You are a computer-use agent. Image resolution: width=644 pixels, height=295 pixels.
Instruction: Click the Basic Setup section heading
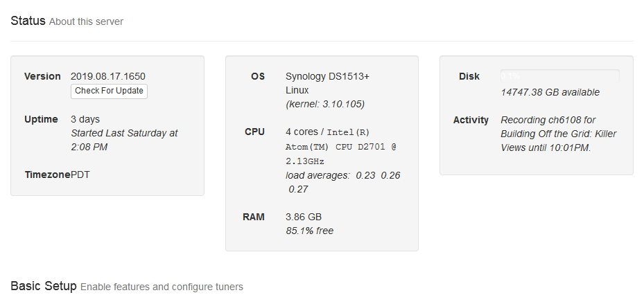(43, 286)
